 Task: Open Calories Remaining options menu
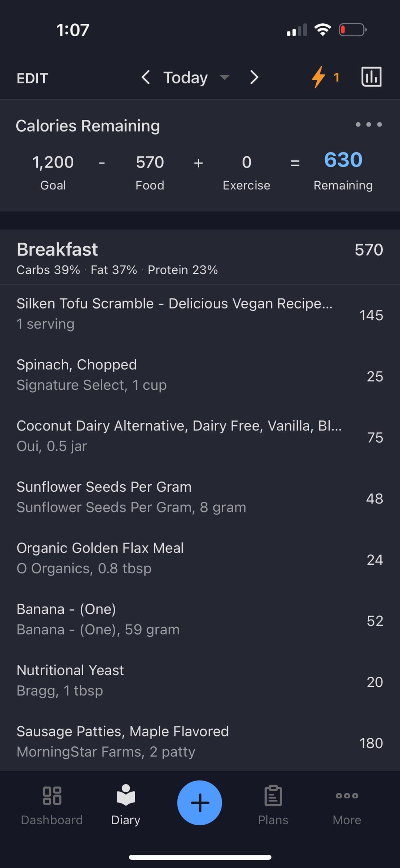coord(369,125)
